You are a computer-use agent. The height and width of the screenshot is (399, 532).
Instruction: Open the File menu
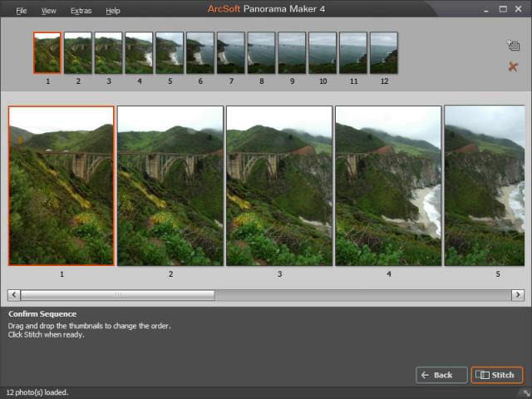pyautogui.click(x=22, y=11)
